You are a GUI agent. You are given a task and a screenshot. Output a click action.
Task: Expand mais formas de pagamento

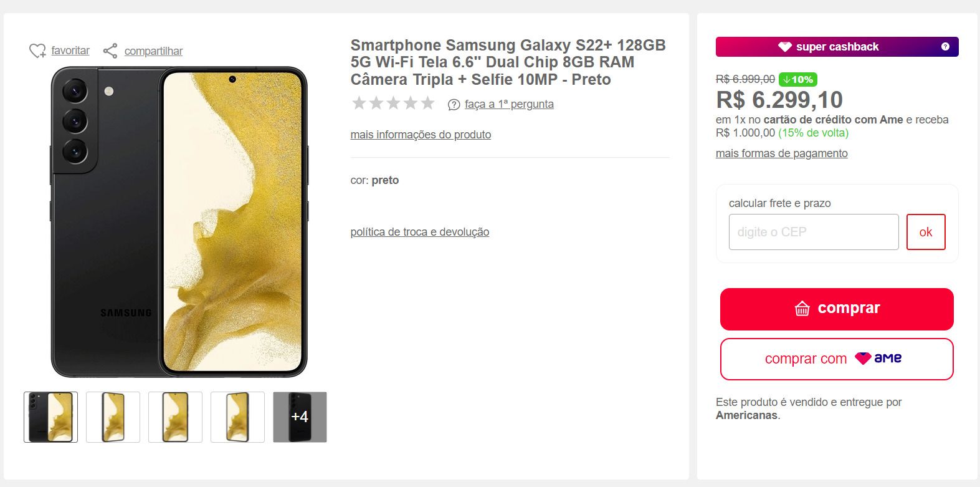pos(782,153)
